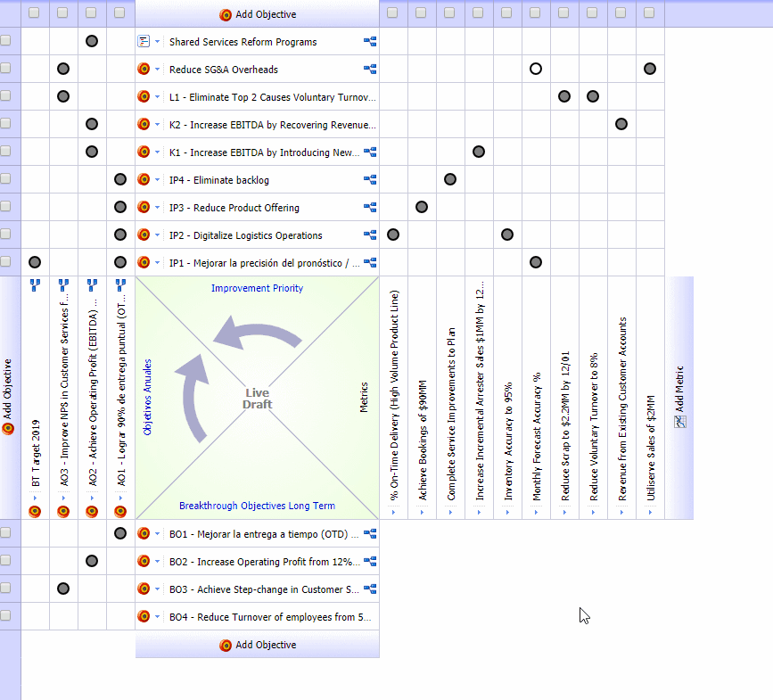Tick checkbox for Shared Services Reform Programs row

coord(6,42)
